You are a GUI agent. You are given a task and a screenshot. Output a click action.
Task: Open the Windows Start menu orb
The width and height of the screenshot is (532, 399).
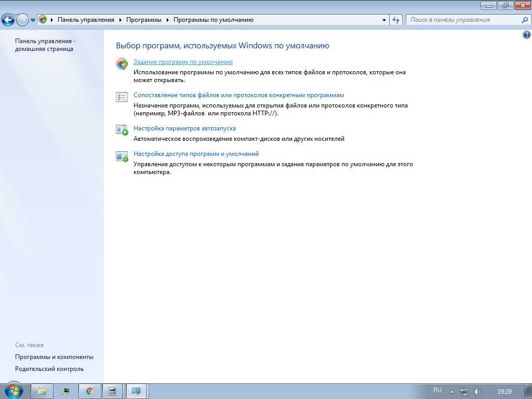[x=12, y=391]
